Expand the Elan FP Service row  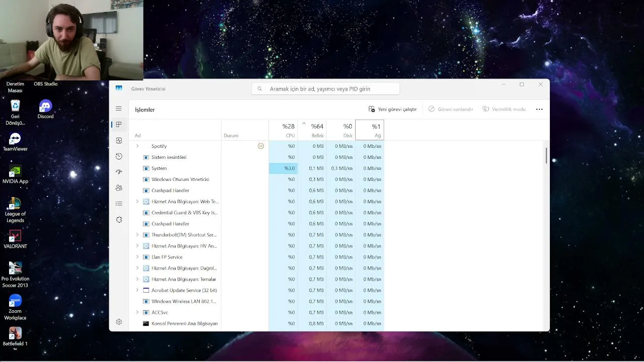(137, 257)
